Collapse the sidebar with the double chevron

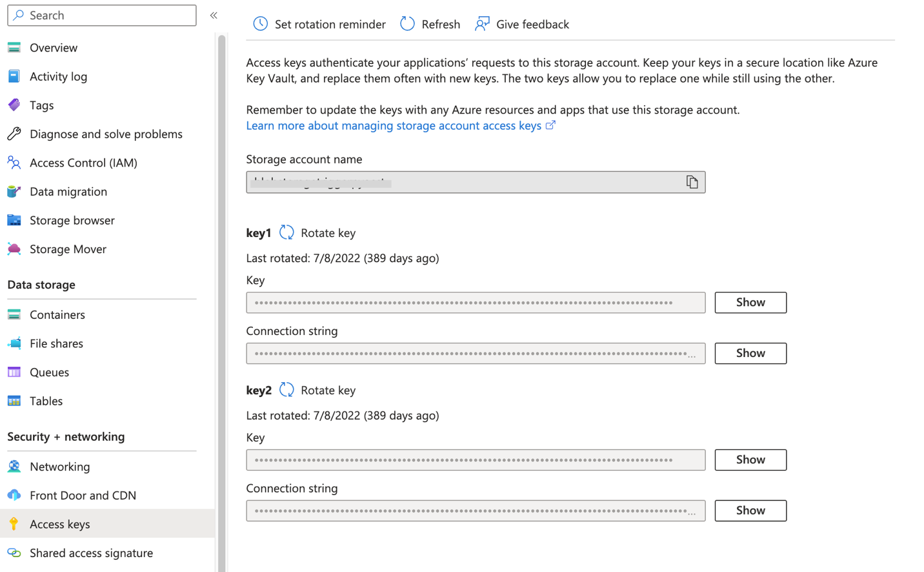click(214, 15)
